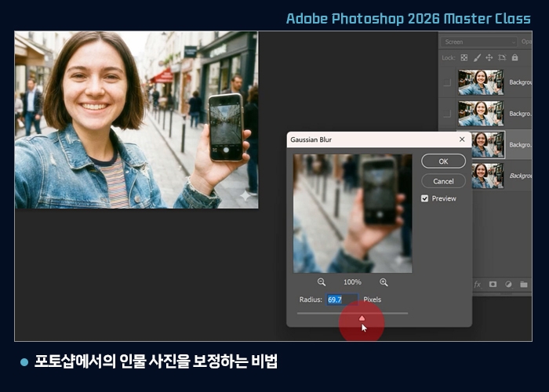Screen dimensions: 549x392
Task: Click Cancel in Gaussian Blur dialog
Action: (x=443, y=181)
